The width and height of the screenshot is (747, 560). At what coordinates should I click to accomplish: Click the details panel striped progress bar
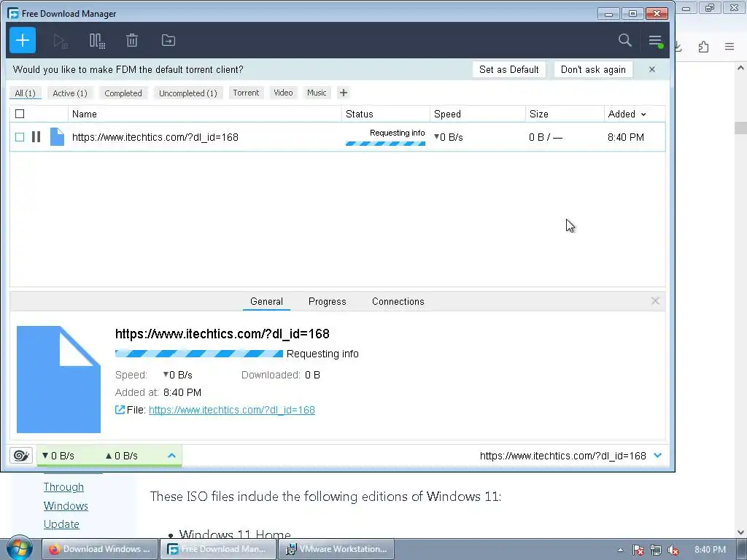199,354
